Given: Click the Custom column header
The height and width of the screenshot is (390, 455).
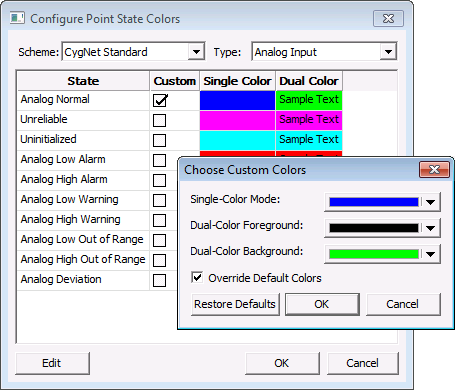Looking at the screenshot, I should point(175,81).
